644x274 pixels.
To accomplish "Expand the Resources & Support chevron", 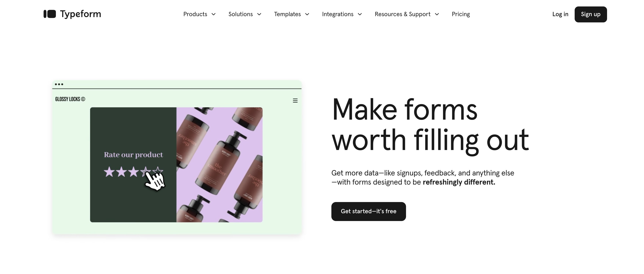I will tap(437, 14).
